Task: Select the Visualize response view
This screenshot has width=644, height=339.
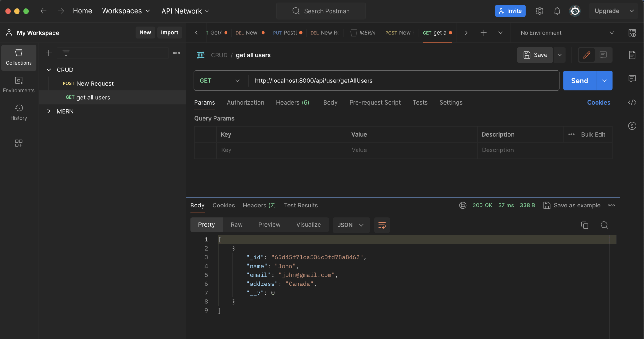Action: [308, 225]
